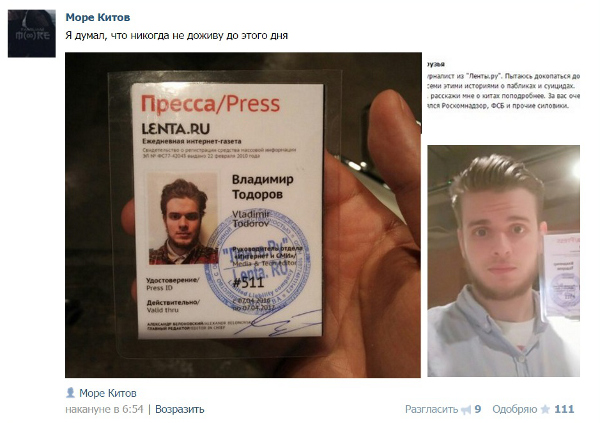Click the person icon beside the signature
600x423 pixels.
click(x=70, y=392)
